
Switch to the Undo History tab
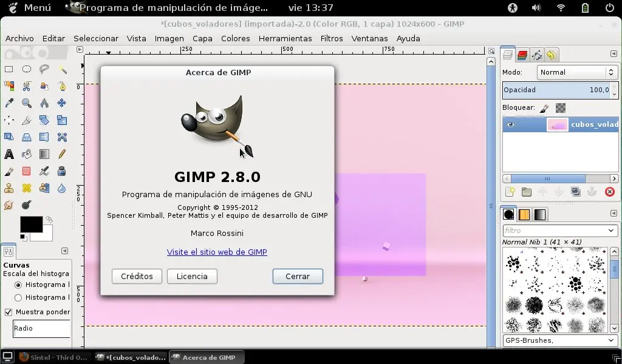(552, 55)
